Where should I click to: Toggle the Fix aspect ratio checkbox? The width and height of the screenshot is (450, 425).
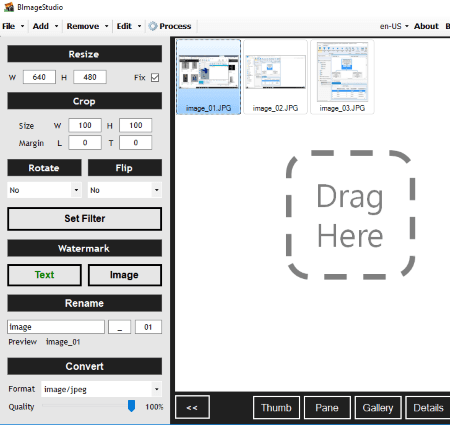point(155,78)
